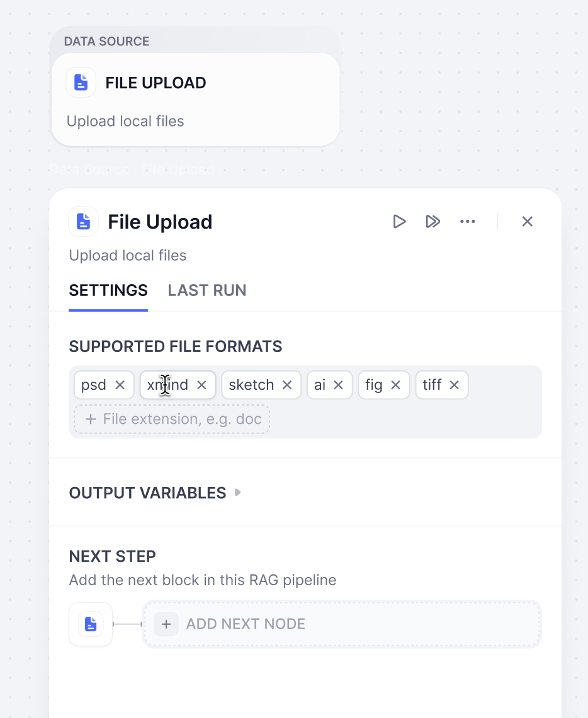588x718 pixels.
Task: Select the Settings tab
Action: (108, 290)
